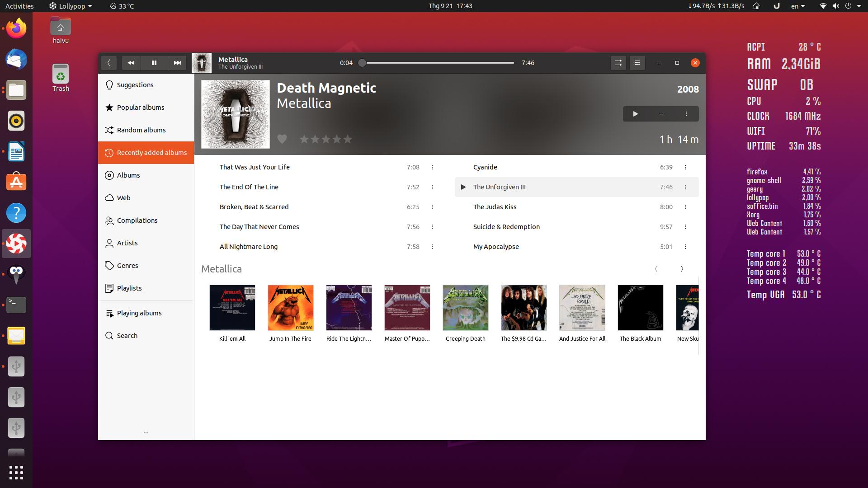Open the Metallica artist link under album title
This screenshot has height=488, width=868.
coord(304,103)
